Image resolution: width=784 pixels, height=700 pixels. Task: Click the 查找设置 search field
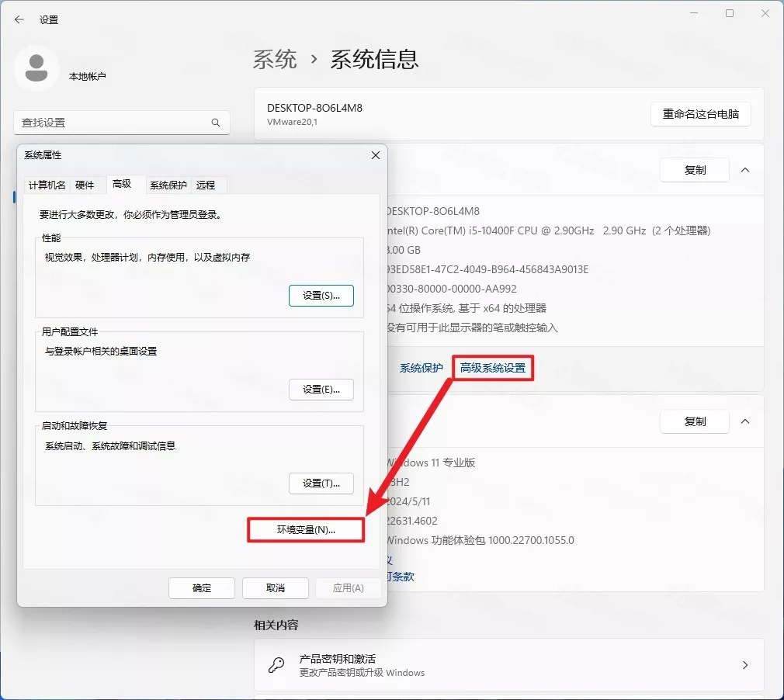coord(113,123)
